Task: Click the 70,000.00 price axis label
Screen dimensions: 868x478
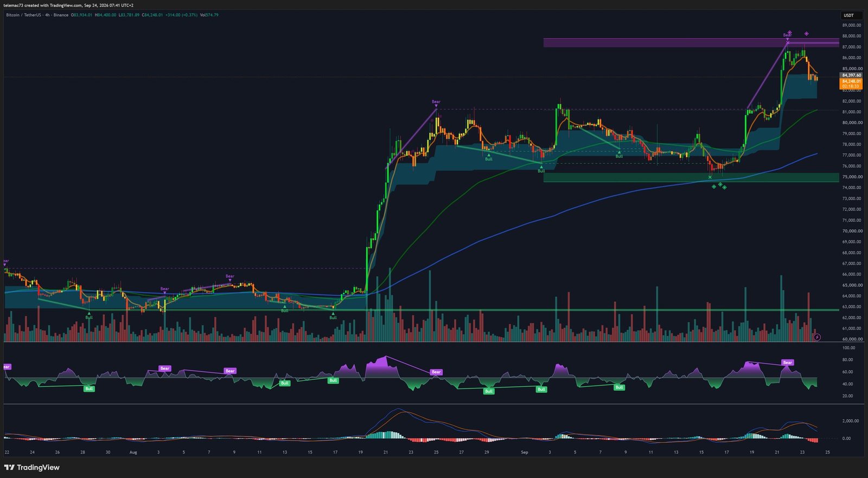Action: (852, 231)
